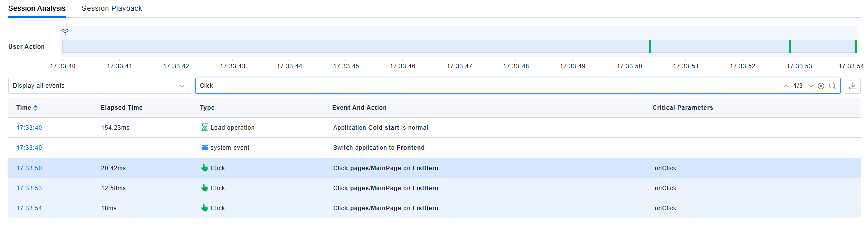Click the green timeline marker near 17:33:53
868x227 pixels.
coord(790,46)
